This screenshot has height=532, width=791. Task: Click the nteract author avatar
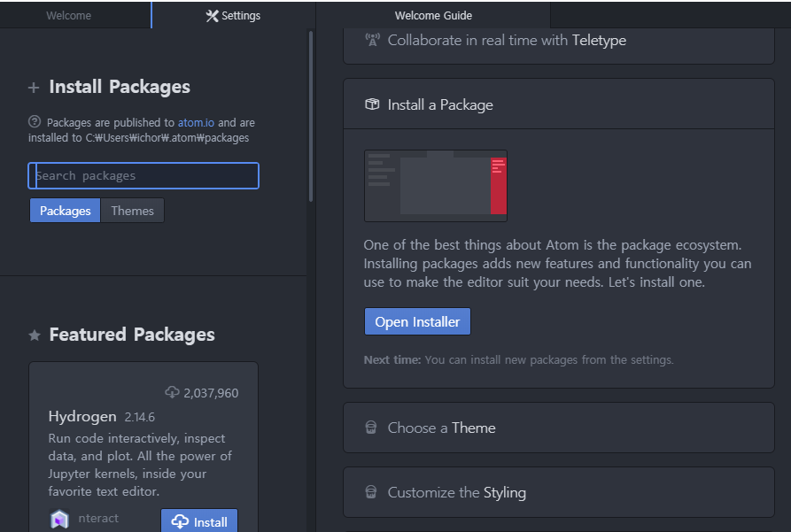[59, 519]
